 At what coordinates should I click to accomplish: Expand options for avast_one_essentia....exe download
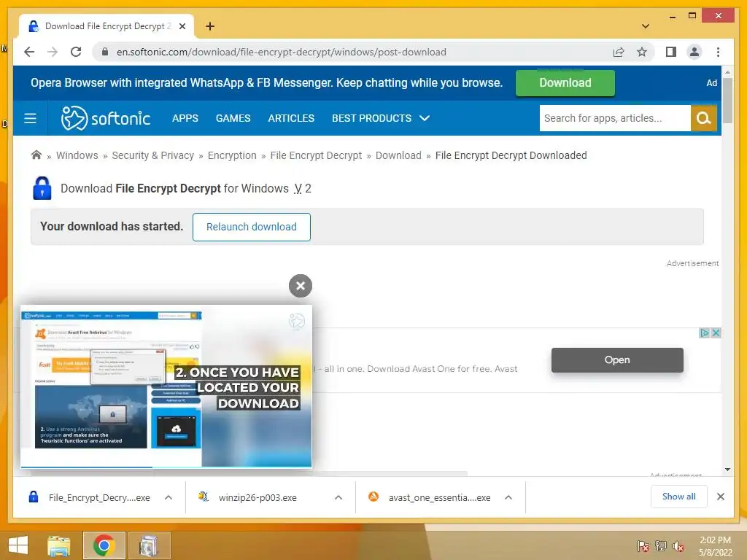pyautogui.click(x=508, y=497)
